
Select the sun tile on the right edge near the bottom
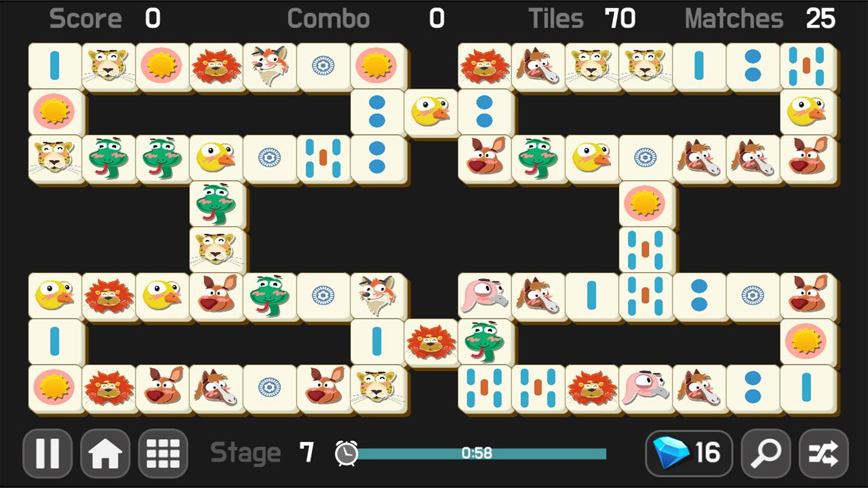[x=807, y=342]
